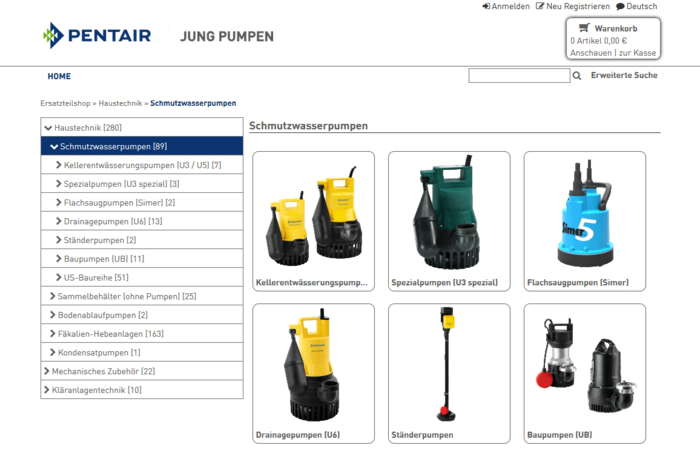Viewport: 700px width, 451px height.
Task: Expand Ständerpumpen [2] chevron
Action: pos(58,240)
